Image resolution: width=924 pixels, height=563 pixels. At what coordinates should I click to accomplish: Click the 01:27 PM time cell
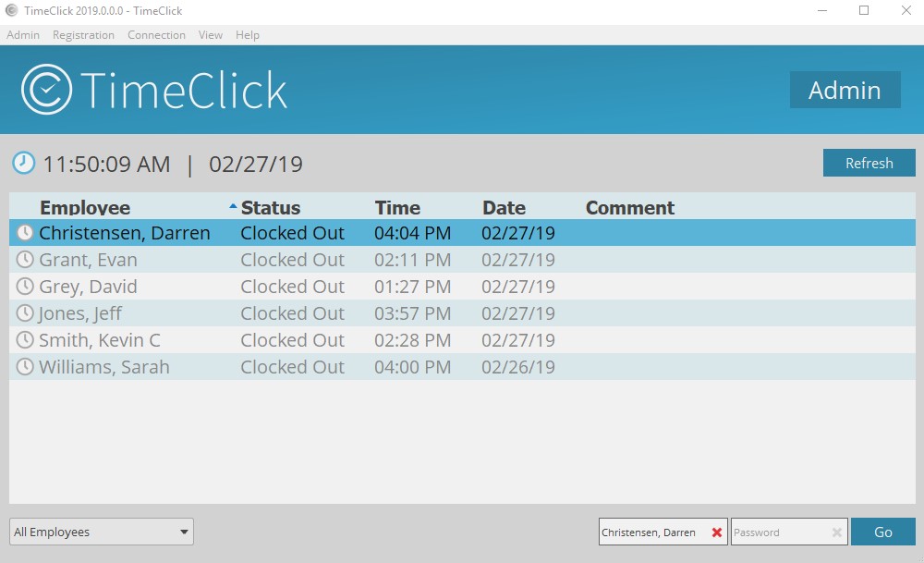412,287
